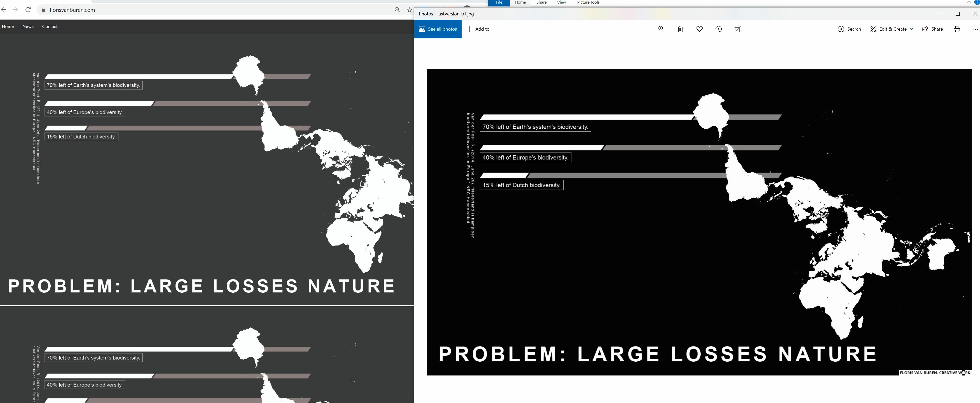Bookmark the page with the star icon
The height and width of the screenshot is (403, 980).
409,10
